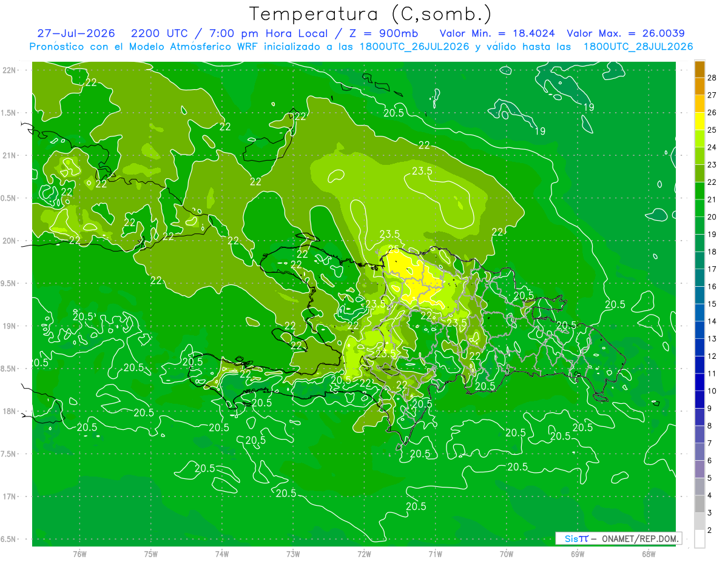728x562 pixels.
Task: Click the "70W" longitude axis label
Action: point(507,554)
